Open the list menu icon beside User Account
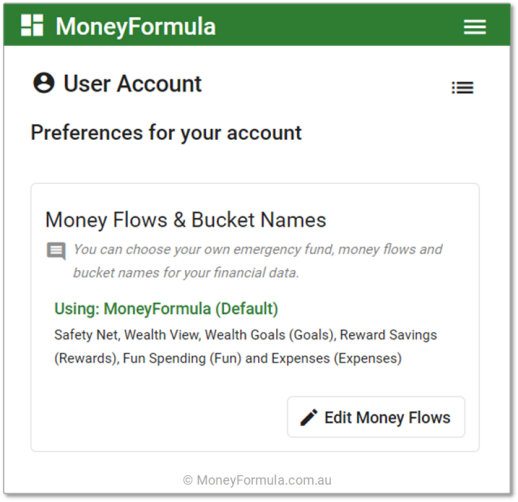 pos(462,88)
